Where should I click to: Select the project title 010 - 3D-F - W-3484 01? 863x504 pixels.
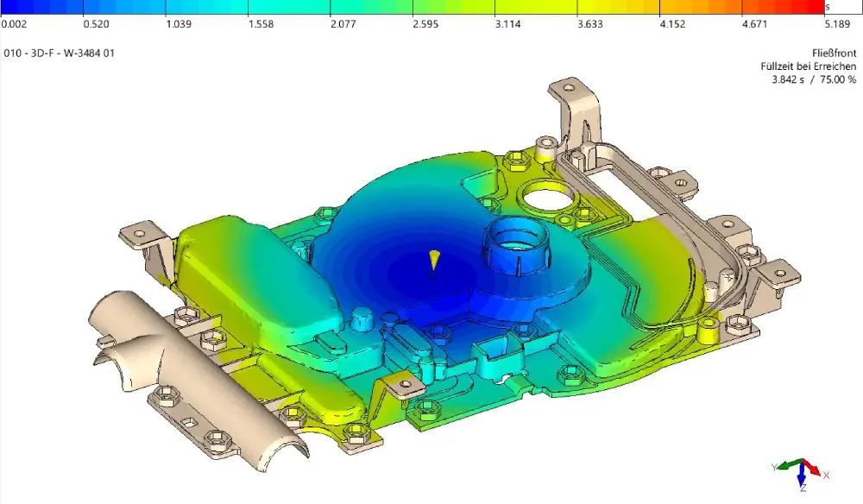coord(60,54)
